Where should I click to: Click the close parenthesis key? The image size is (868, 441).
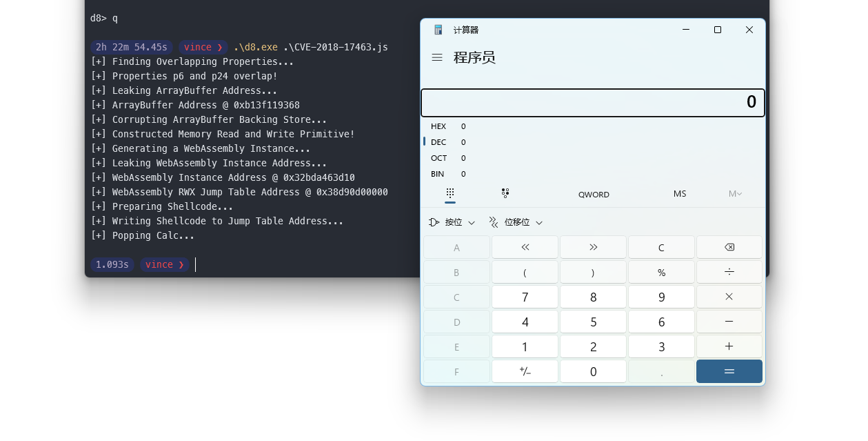(x=593, y=272)
